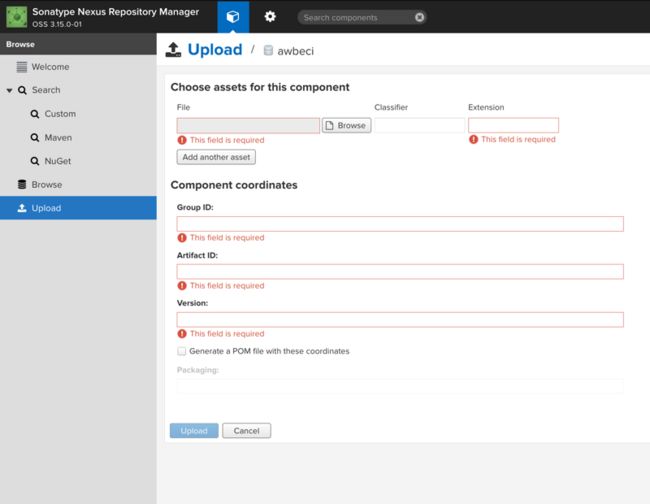650x504 pixels.
Task: Click the Browse panel header
Action: (x=78, y=44)
